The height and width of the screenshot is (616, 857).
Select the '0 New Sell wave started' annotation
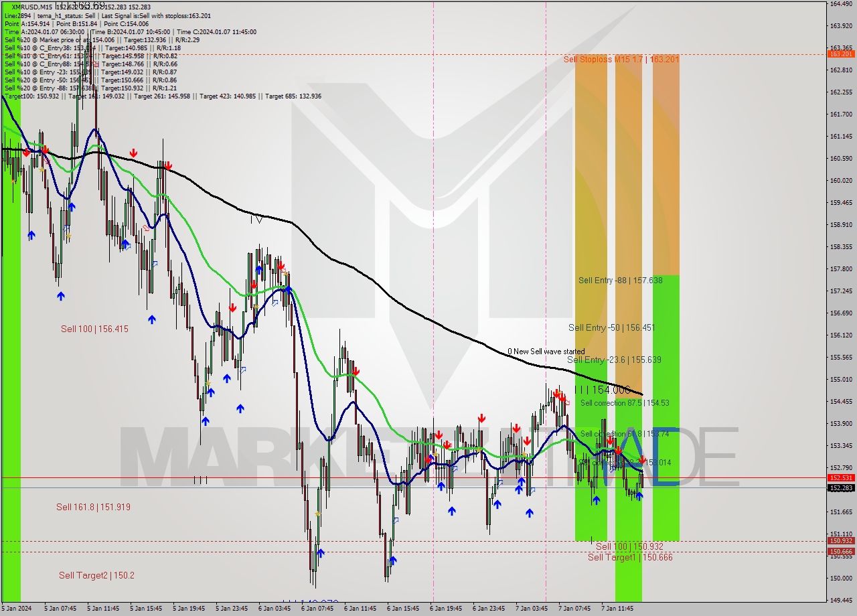point(546,352)
